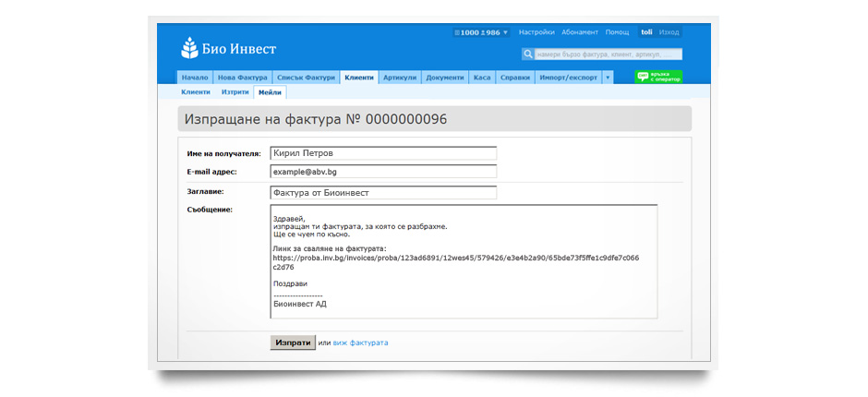Viewport: 868px width, 397px height.
Task: Click the Био Инвест wheat logo
Action: click(189, 48)
